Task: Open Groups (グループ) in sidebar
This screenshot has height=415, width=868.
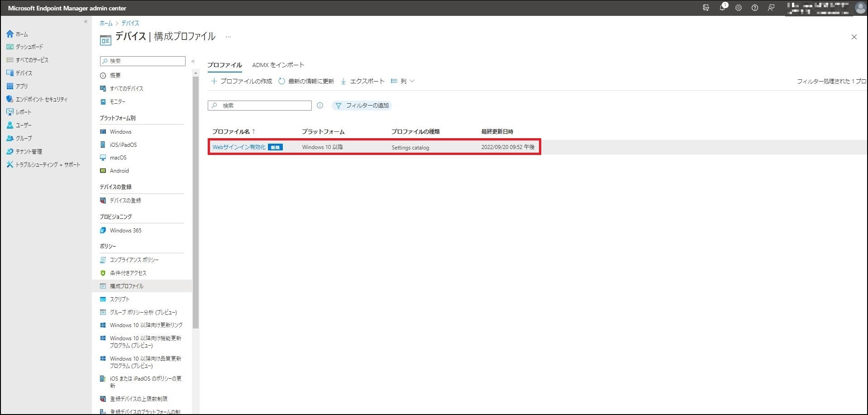Action: (x=19, y=138)
